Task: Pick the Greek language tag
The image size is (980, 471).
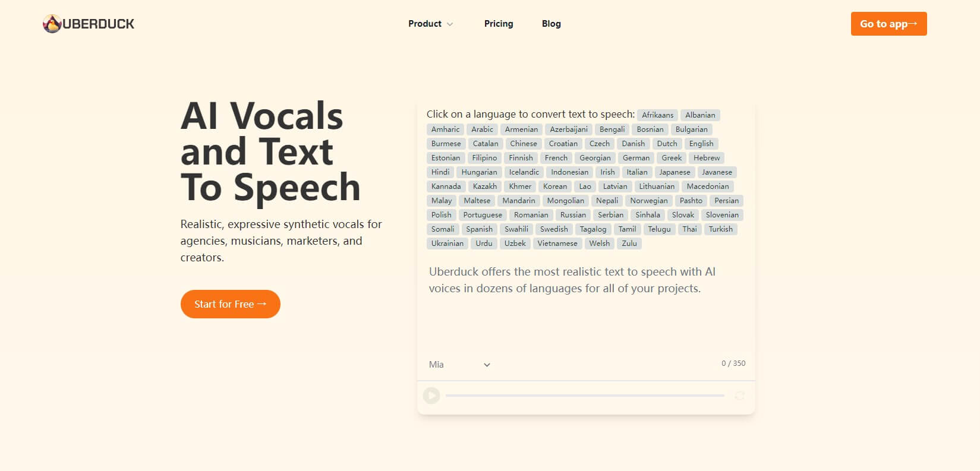Action: tap(672, 158)
